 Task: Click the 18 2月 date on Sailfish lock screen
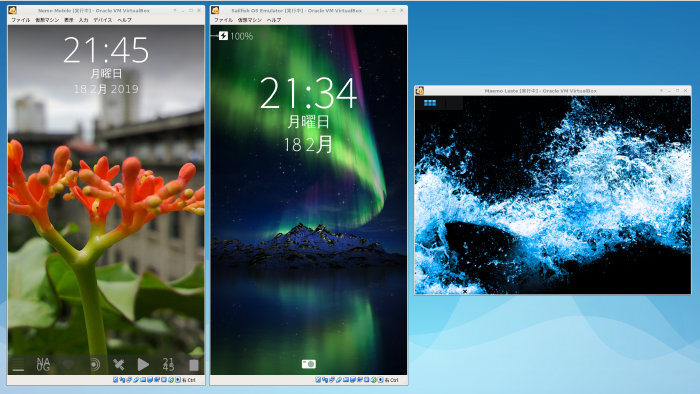308,145
